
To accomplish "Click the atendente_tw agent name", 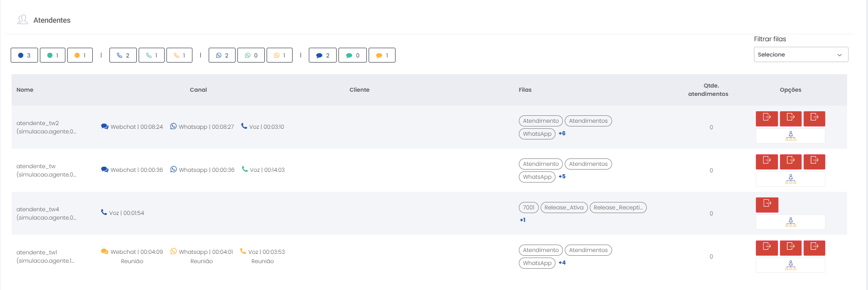I will pyautogui.click(x=36, y=166).
